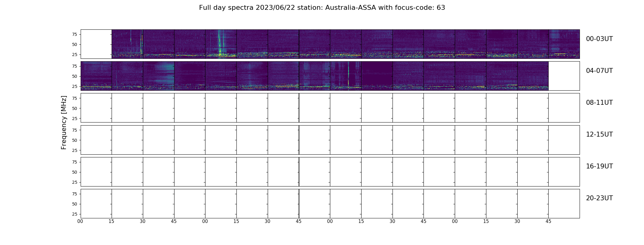Viewport: 644px width, 245px height.
Task: Click the 50 MHz tick of the 16-19UT row
Action: (x=75, y=172)
